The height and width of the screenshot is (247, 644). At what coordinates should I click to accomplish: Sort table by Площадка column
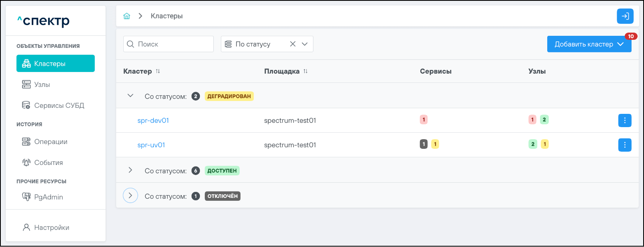click(306, 71)
